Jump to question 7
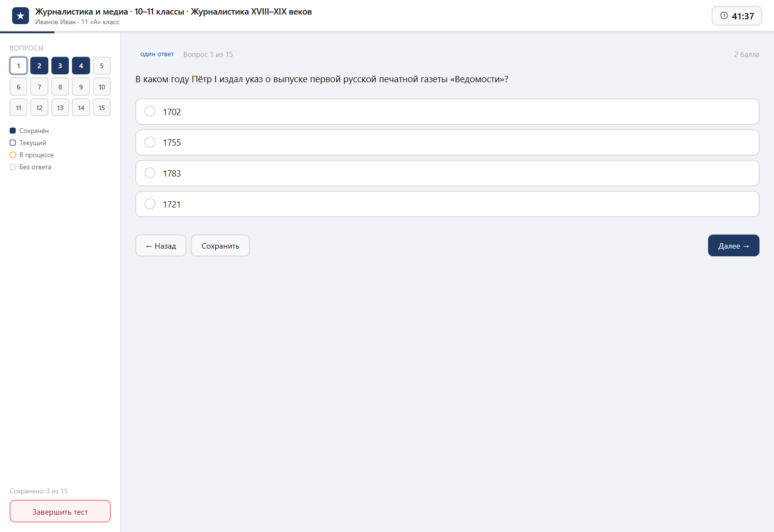 (39, 87)
